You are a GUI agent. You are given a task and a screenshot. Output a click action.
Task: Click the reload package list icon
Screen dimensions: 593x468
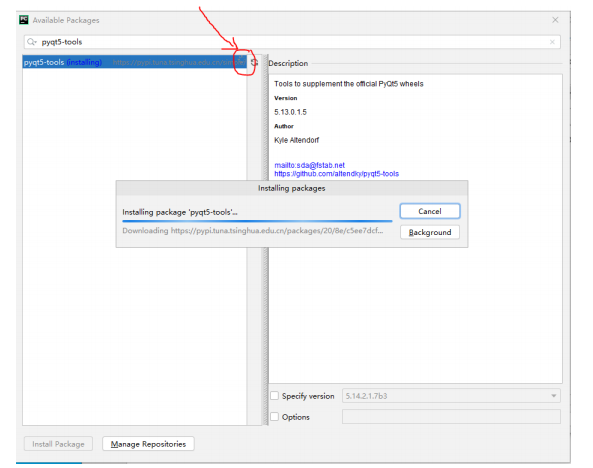pos(255,62)
